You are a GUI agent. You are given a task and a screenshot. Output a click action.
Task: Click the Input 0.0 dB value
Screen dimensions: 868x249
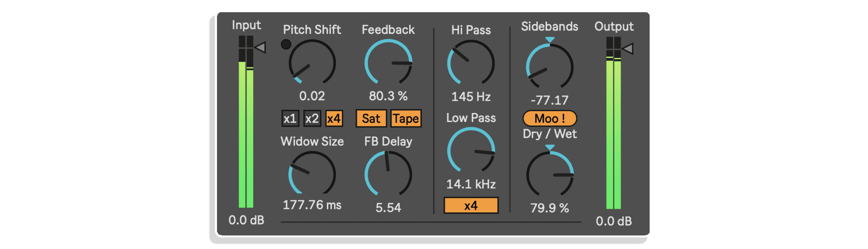246,220
